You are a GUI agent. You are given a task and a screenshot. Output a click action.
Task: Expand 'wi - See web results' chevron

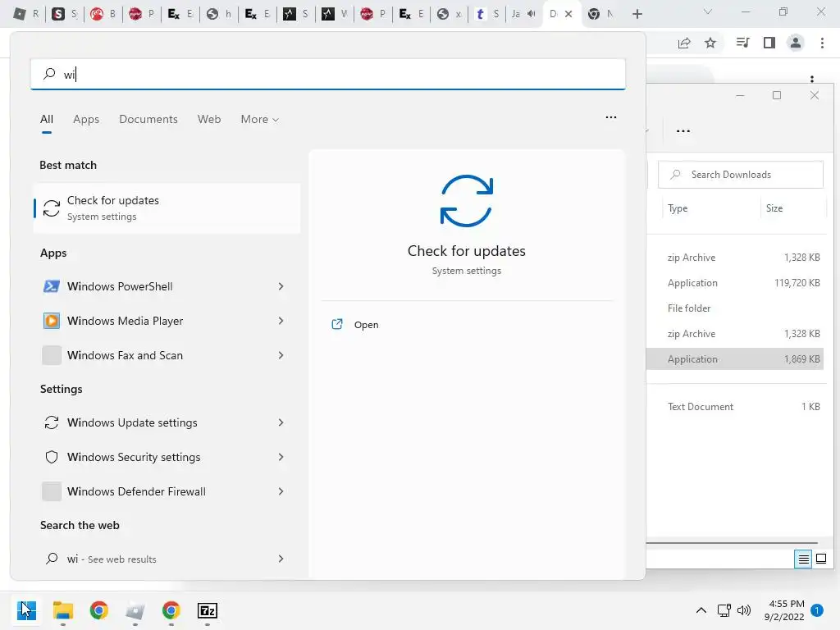(x=281, y=559)
